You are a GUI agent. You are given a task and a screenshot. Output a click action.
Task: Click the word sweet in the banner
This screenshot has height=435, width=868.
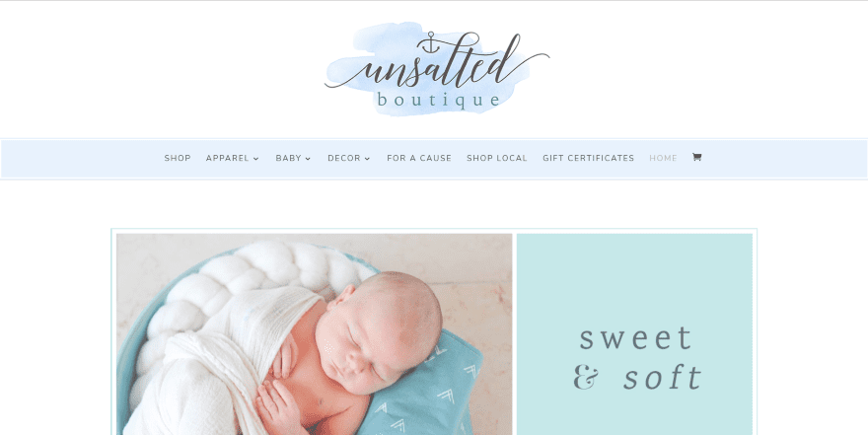click(635, 338)
